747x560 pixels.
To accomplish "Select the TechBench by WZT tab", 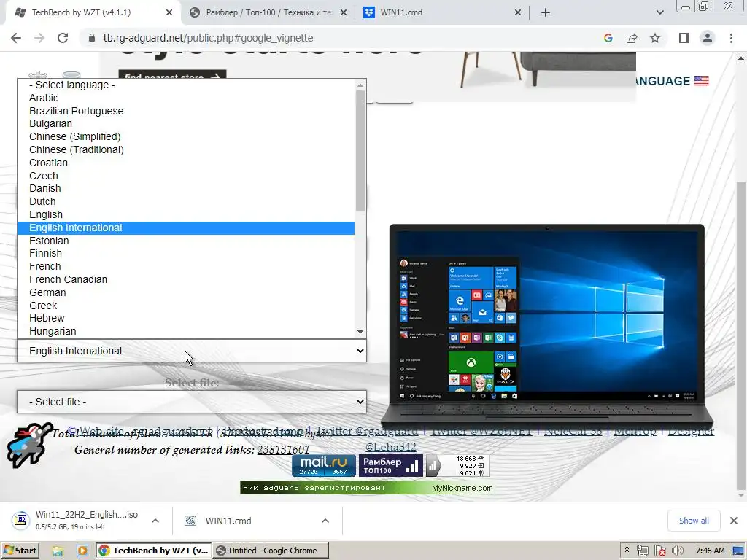I will [93, 12].
